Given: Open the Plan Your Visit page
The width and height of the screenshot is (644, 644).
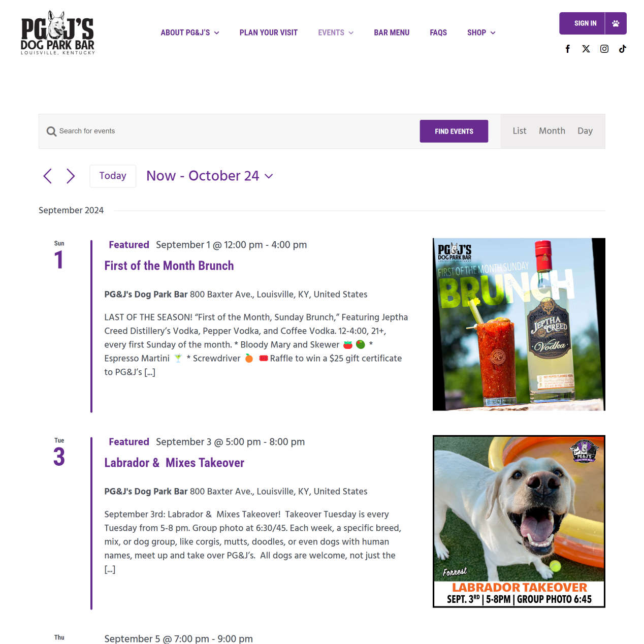Looking at the screenshot, I should [269, 33].
